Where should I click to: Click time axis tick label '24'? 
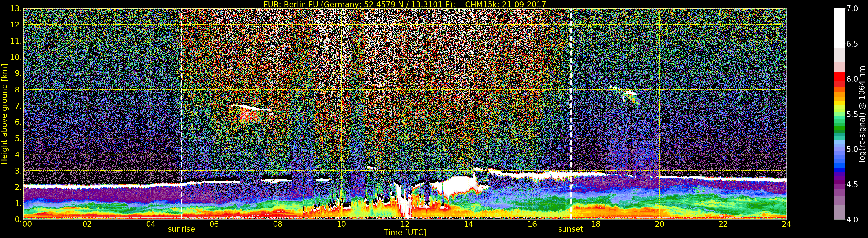click(x=786, y=224)
